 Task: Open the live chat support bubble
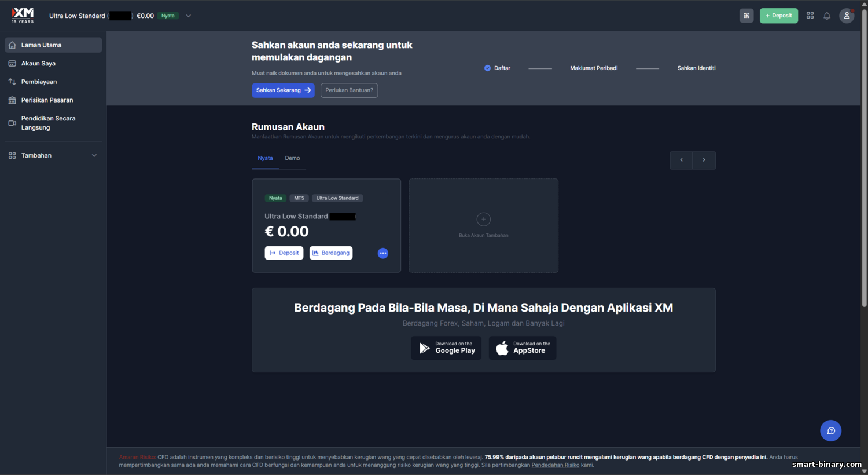831,430
